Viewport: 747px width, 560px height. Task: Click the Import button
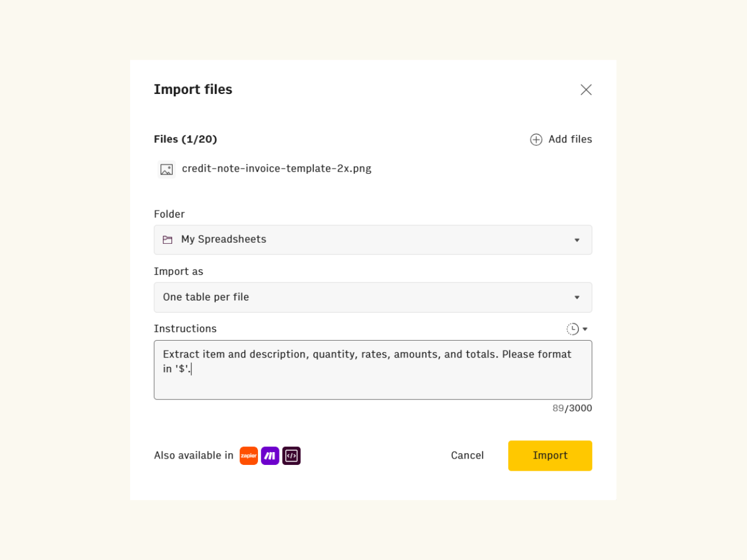click(x=550, y=456)
